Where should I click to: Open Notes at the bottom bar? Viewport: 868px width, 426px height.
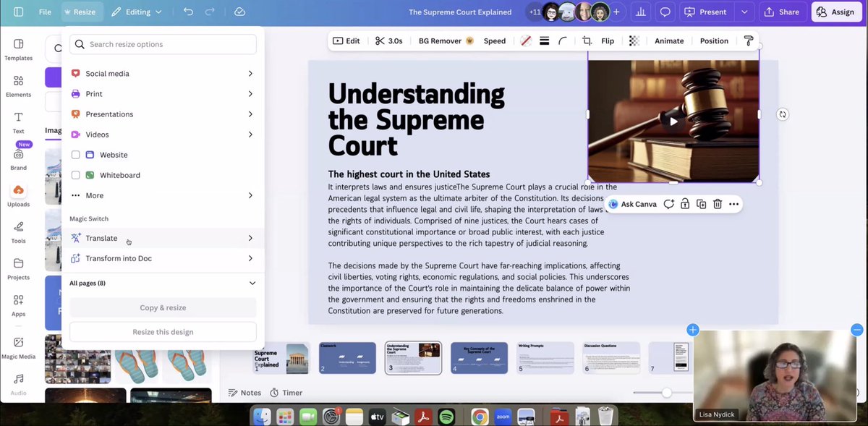point(244,393)
